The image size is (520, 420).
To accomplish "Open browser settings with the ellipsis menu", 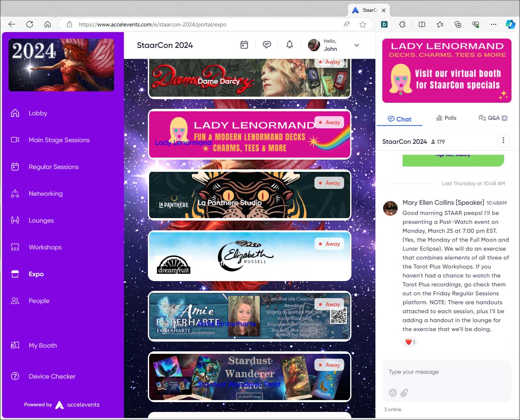I will click(494, 24).
